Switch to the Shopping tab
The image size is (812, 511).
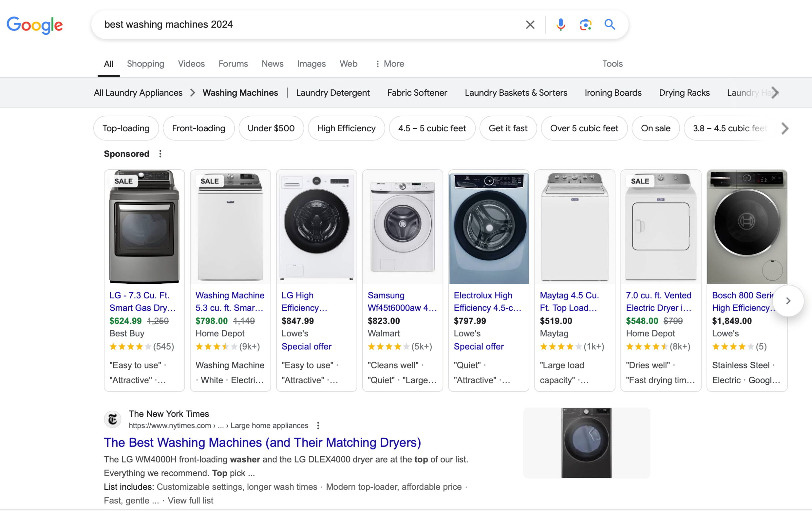pyautogui.click(x=145, y=64)
